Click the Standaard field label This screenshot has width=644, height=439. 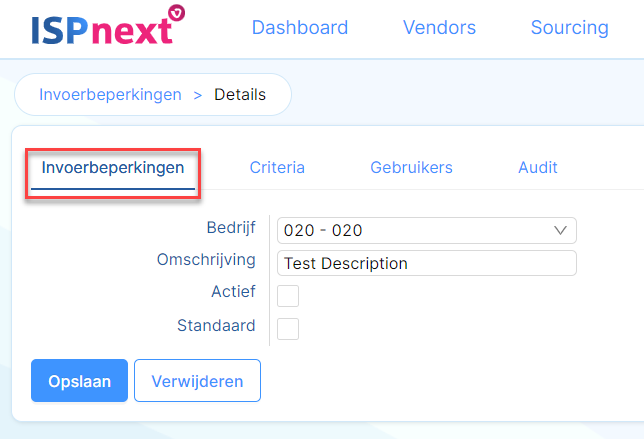click(216, 325)
